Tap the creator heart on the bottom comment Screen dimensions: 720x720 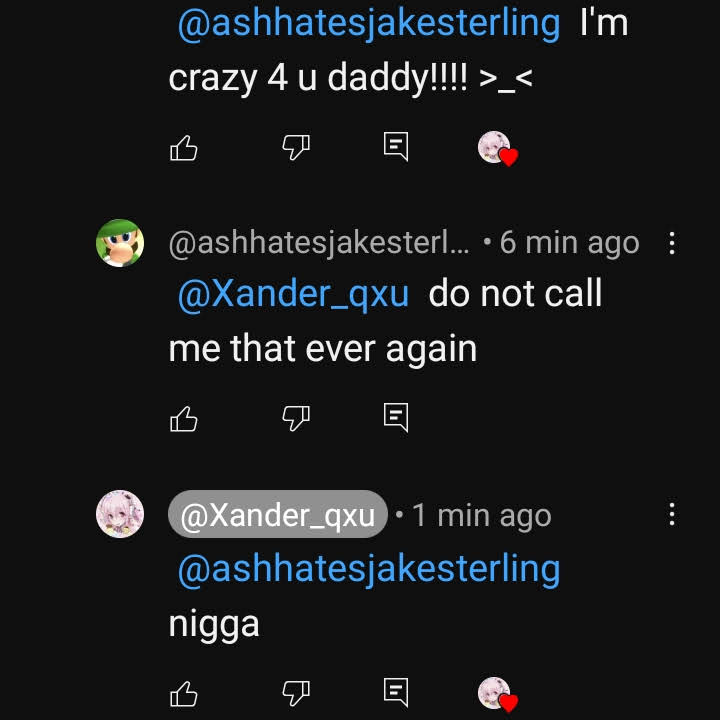click(496, 694)
